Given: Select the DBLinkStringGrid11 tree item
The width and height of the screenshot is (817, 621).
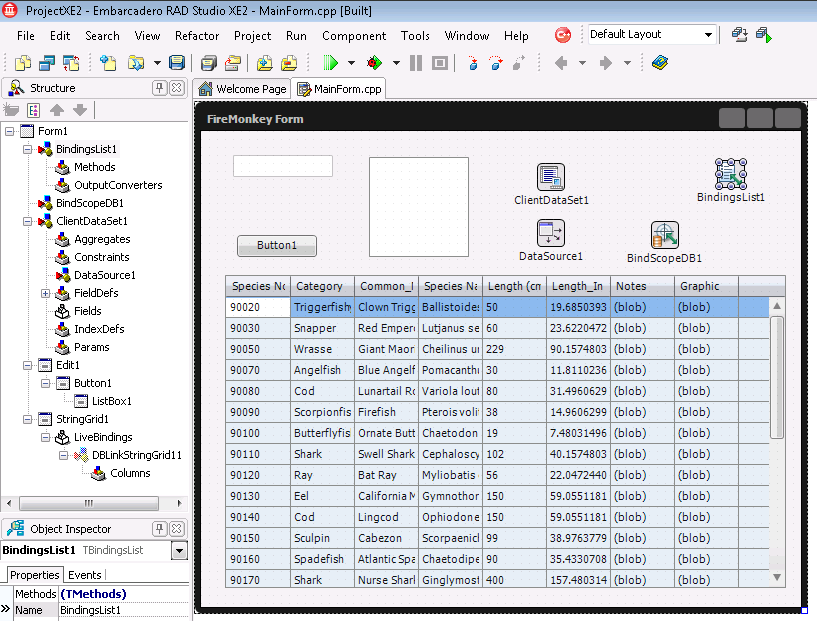Looking at the screenshot, I should pos(137,455).
